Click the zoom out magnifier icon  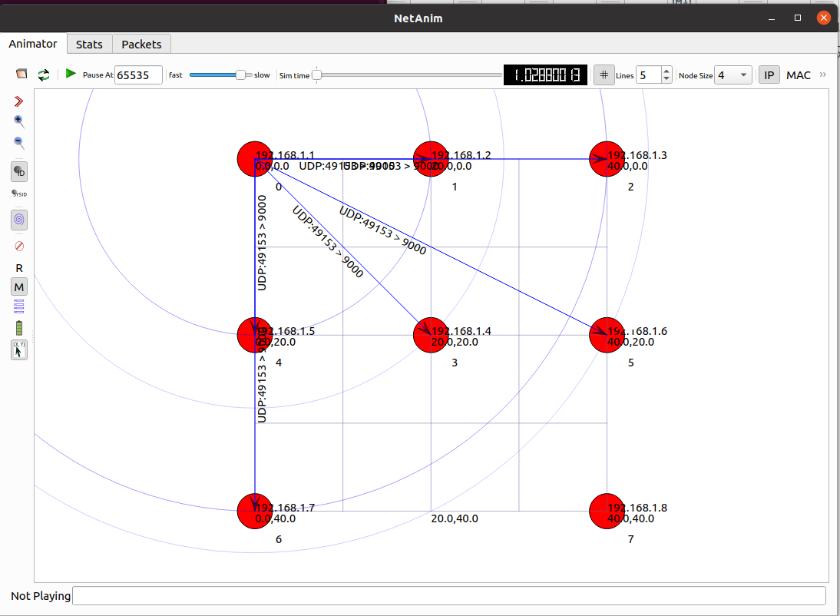pos(19,143)
